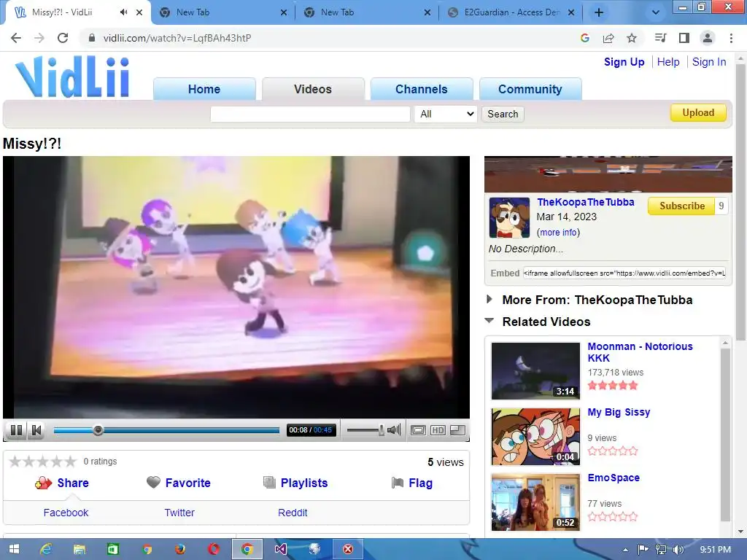Open File Explorer from the taskbar

[x=79, y=549]
